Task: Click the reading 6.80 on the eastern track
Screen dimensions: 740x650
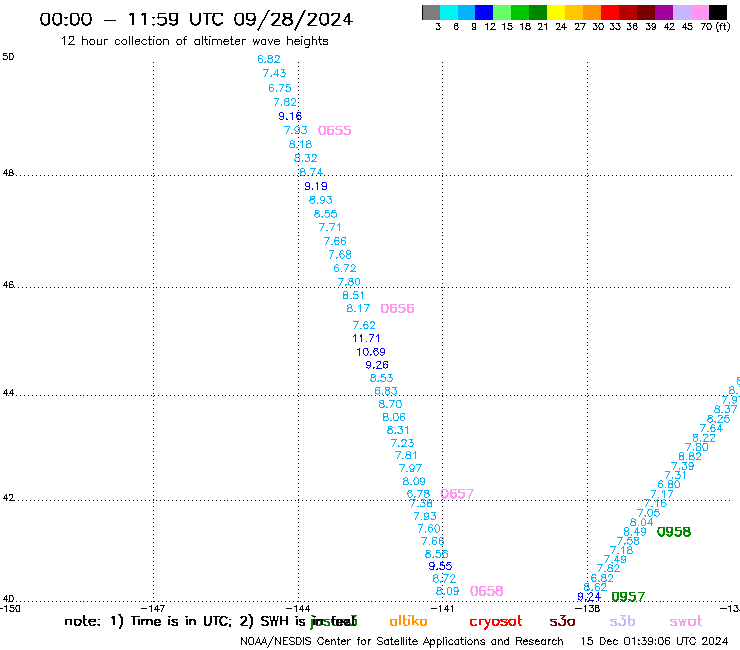Action: pyautogui.click(x=669, y=484)
